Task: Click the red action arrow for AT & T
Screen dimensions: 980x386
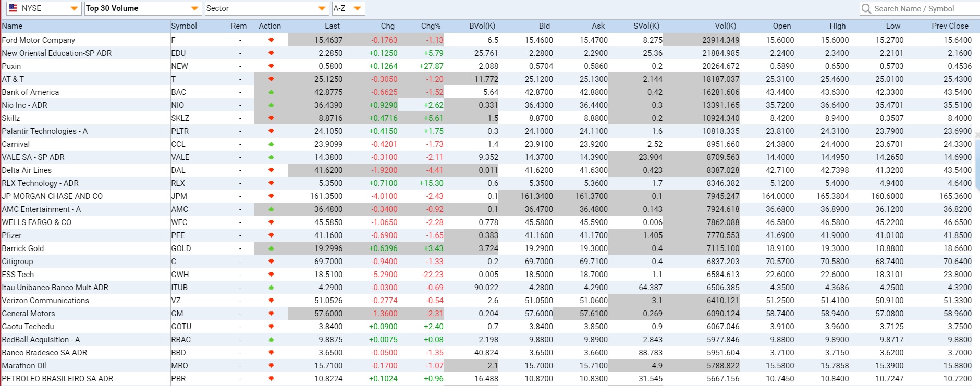Action: [271, 79]
